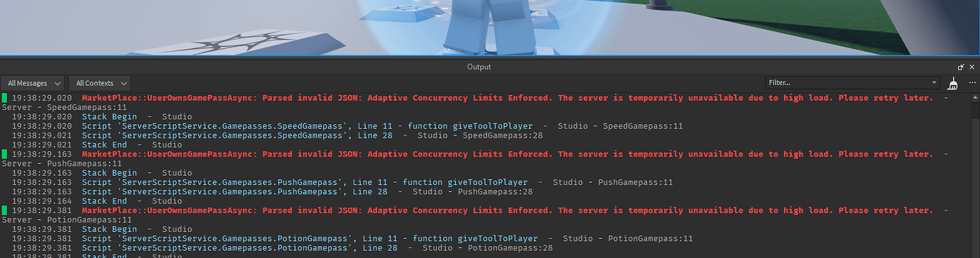Click the green server marker of the 19:38:29.163 error

(x=4, y=154)
